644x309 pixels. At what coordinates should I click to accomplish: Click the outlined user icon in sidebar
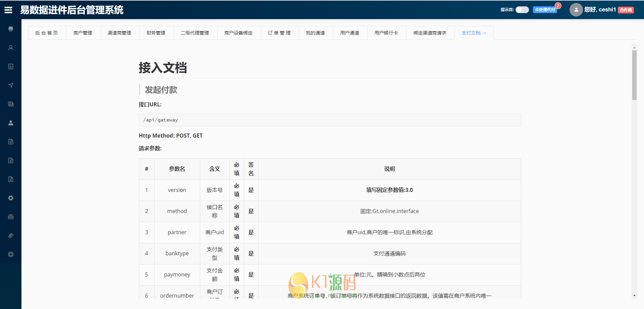pyautogui.click(x=11, y=48)
